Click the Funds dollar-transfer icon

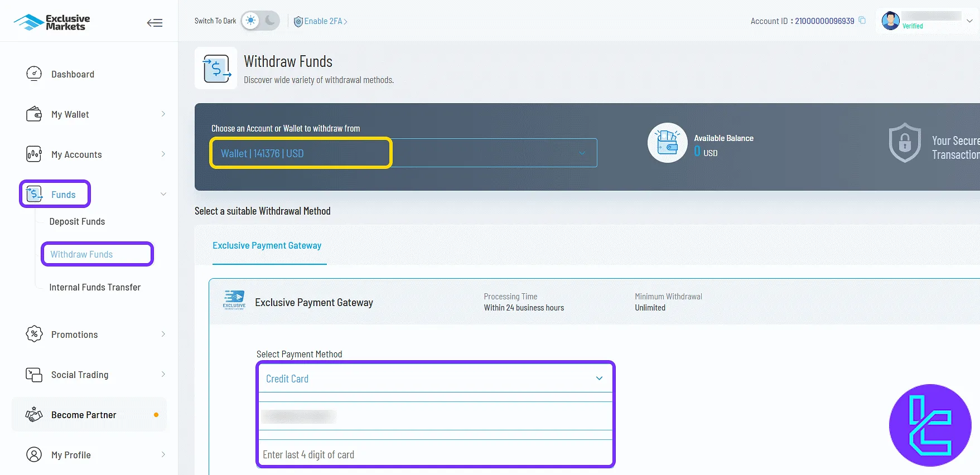[35, 194]
